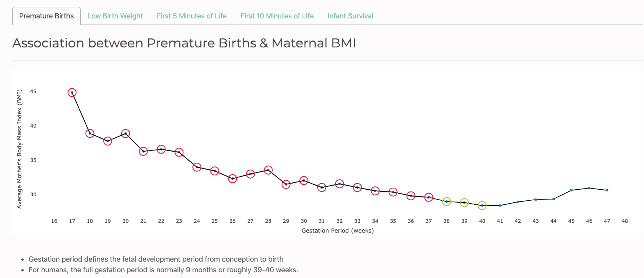Select the green-circled marker at week 39

[x=464, y=202]
